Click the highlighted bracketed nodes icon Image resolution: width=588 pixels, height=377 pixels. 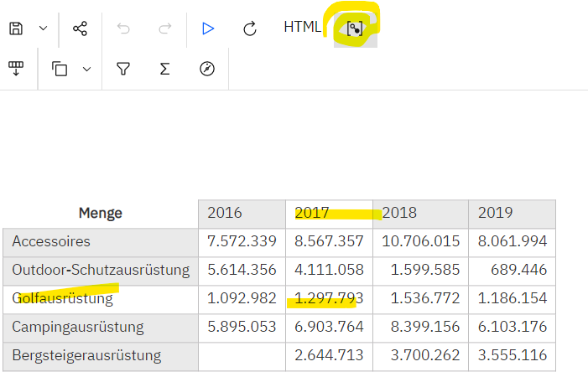pyautogui.click(x=356, y=29)
